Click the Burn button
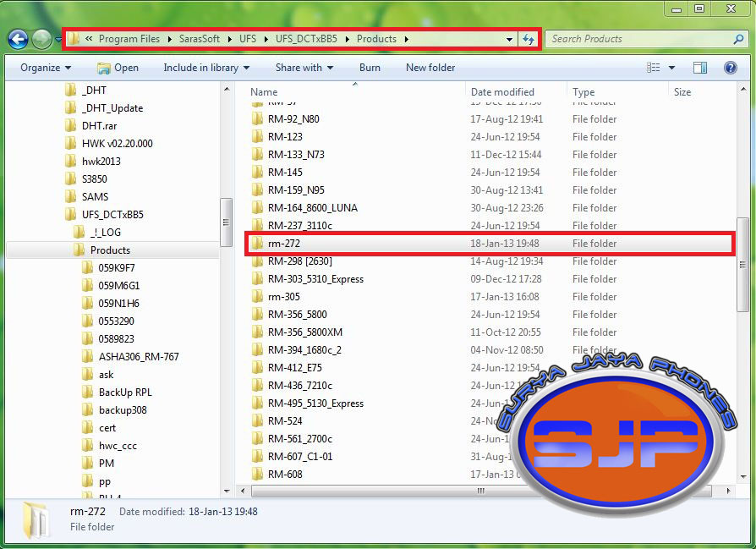The image size is (756, 549). pos(370,68)
